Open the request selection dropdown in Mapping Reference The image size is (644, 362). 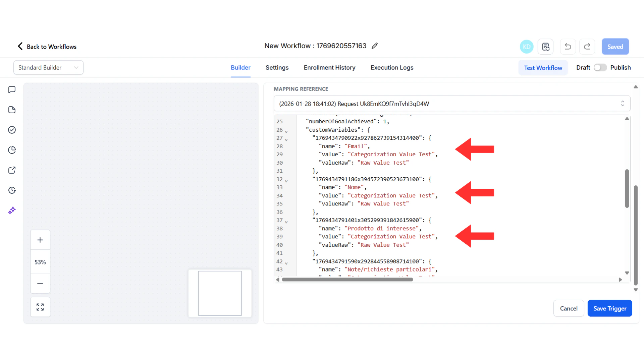pyautogui.click(x=623, y=104)
